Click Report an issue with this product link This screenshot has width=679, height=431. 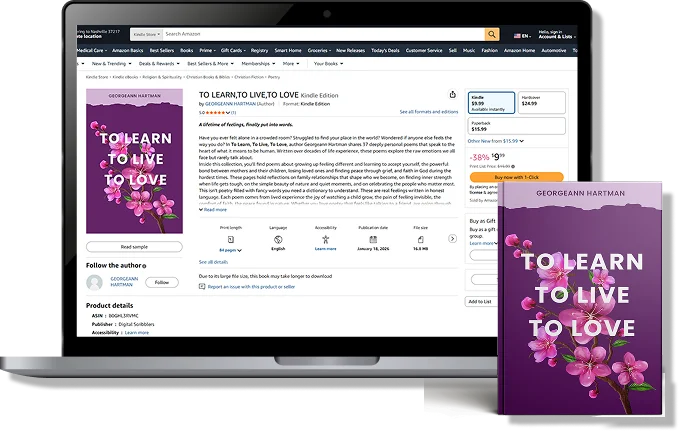click(x=251, y=287)
